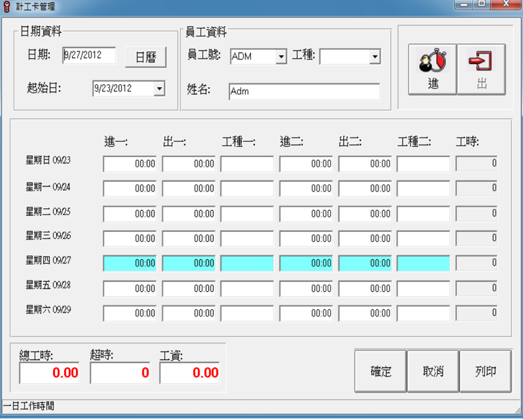Click 進一 time field for 星期日 09/23
This screenshot has height=420, width=523.
(129, 164)
